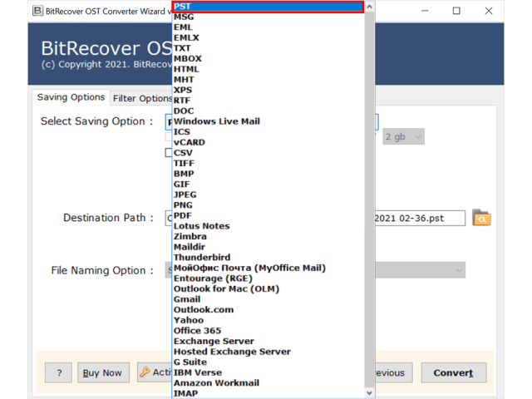Click the Buy Now button
Screen dimensions: 532x399
tap(103, 373)
